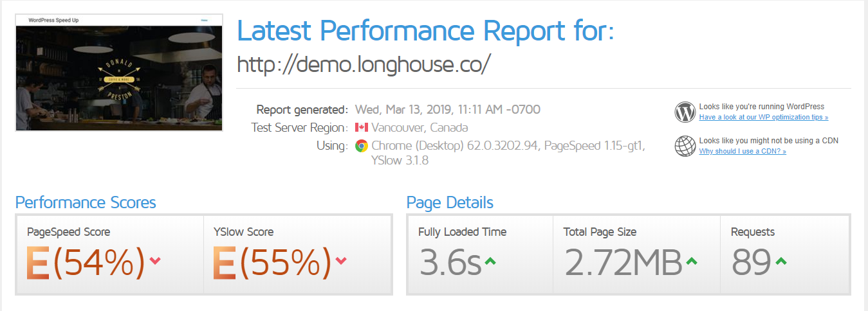Open the 'Why should I use a CDN?' link
The width and height of the screenshot is (868, 311).
[743, 152]
